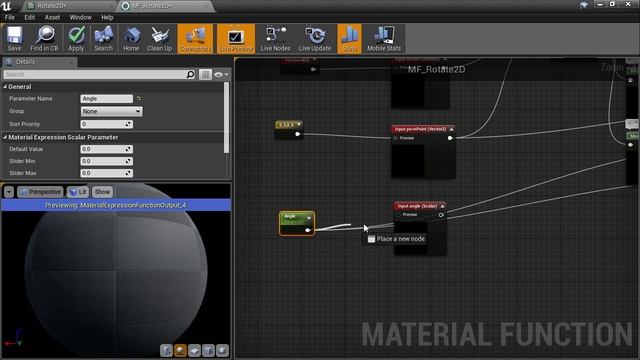The height and width of the screenshot is (360, 640).
Task: Click the Unreal Engine logo
Action: (7, 6)
